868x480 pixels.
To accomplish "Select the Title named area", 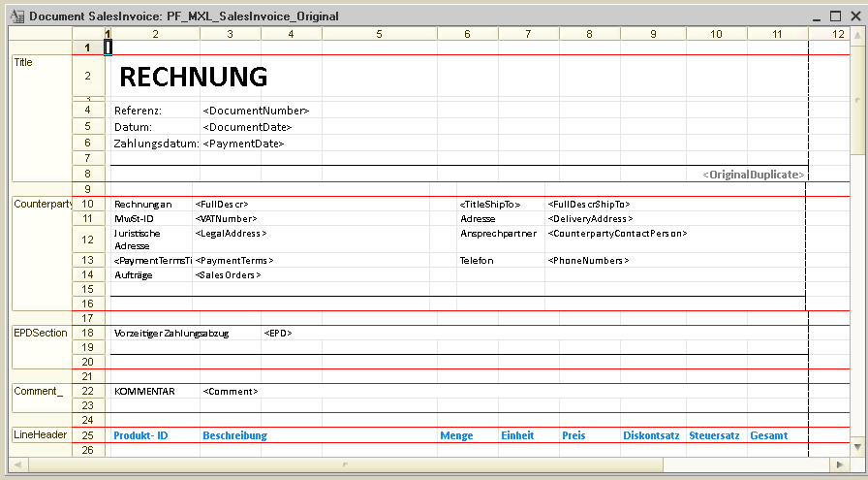I will tap(41, 117).
